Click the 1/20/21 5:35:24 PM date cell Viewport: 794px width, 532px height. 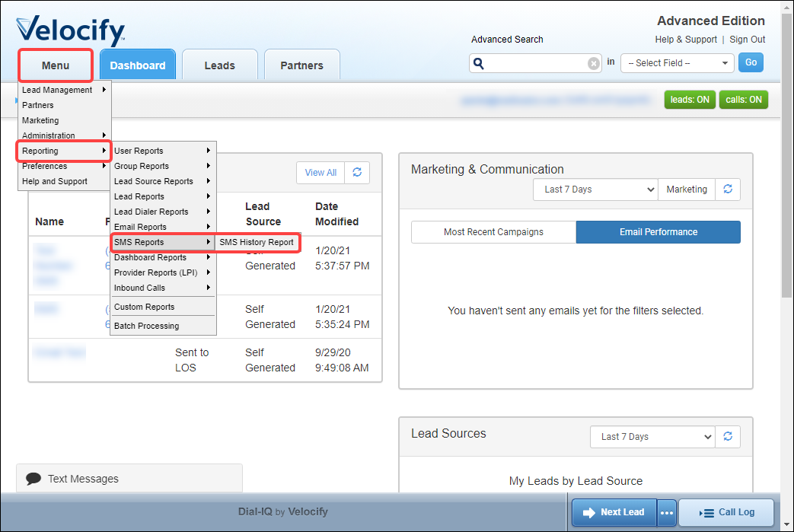click(x=342, y=317)
